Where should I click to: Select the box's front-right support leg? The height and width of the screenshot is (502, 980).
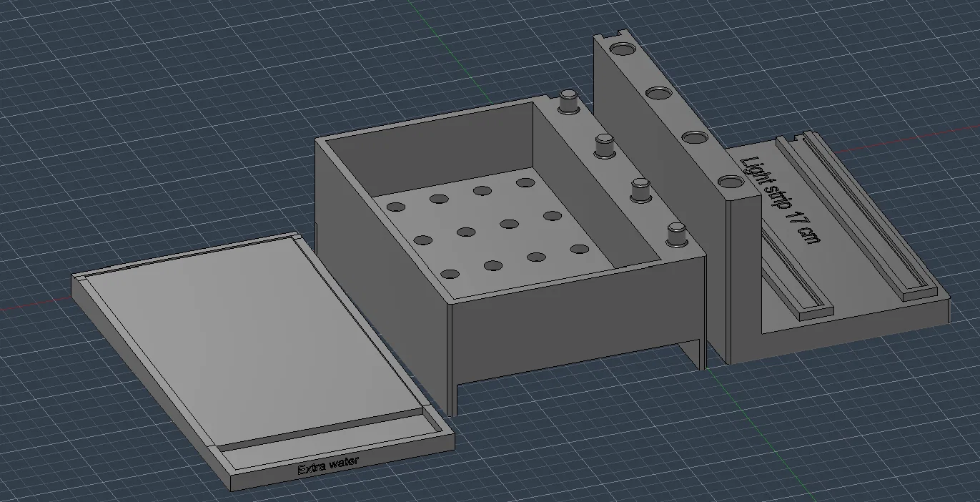point(701,354)
